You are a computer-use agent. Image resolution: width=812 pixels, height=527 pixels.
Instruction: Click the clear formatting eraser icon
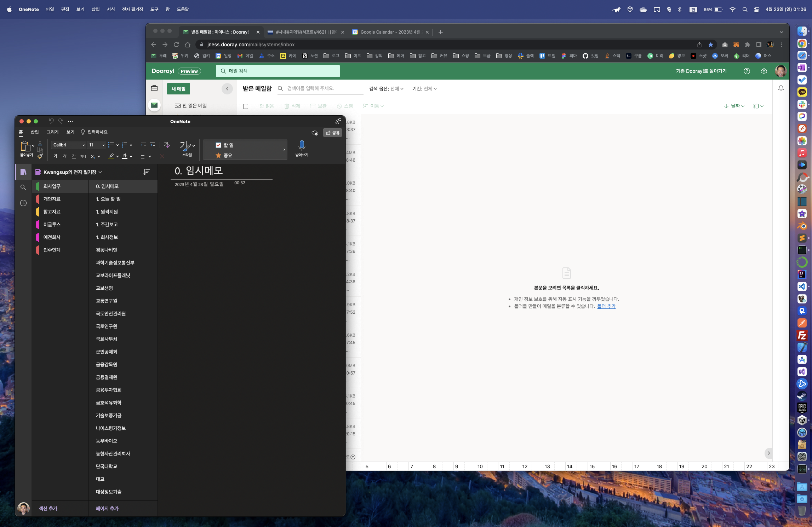[x=167, y=145]
